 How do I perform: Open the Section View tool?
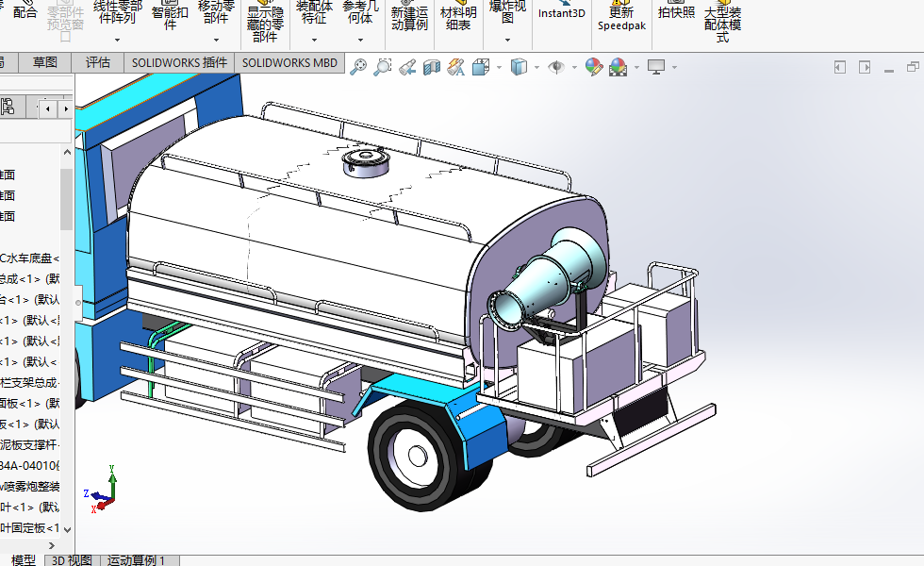tap(432, 66)
